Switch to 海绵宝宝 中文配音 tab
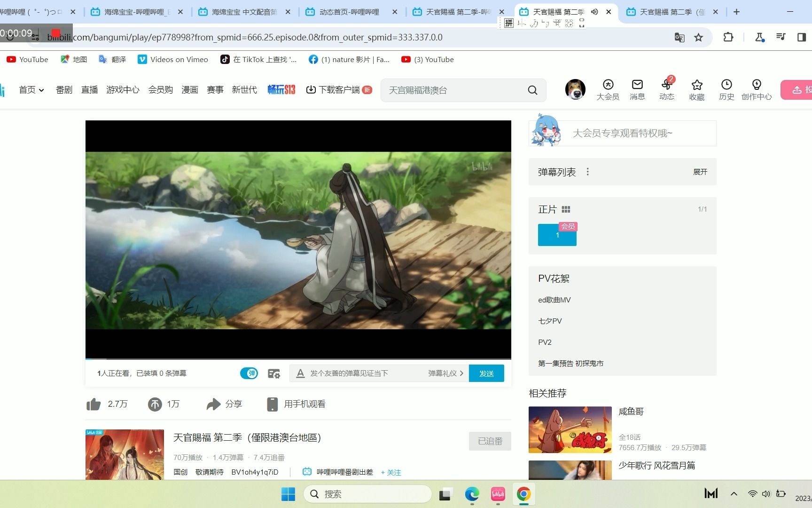The width and height of the screenshot is (812, 508). [x=244, y=12]
